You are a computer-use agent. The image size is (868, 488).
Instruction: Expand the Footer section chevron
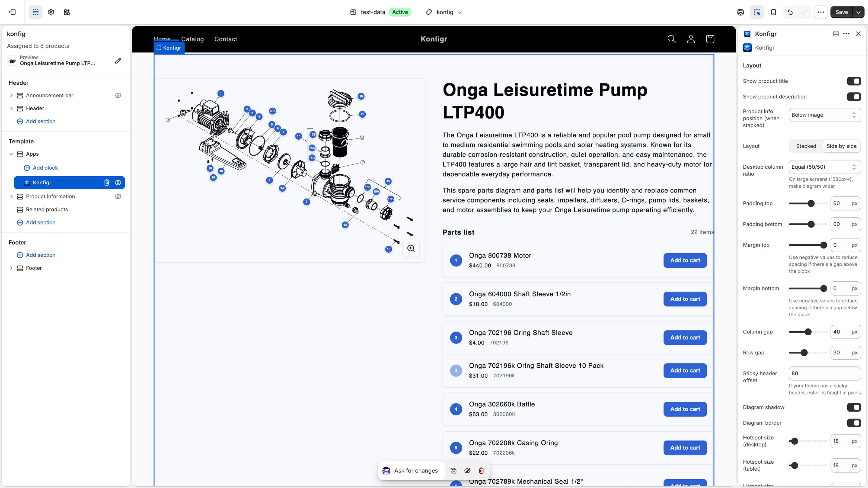click(x=11, y=268)
